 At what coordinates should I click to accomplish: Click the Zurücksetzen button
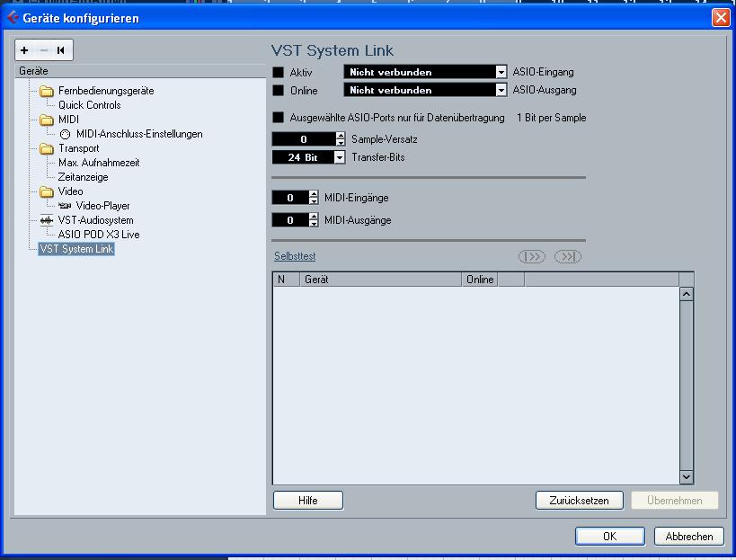tap(580, 501)
